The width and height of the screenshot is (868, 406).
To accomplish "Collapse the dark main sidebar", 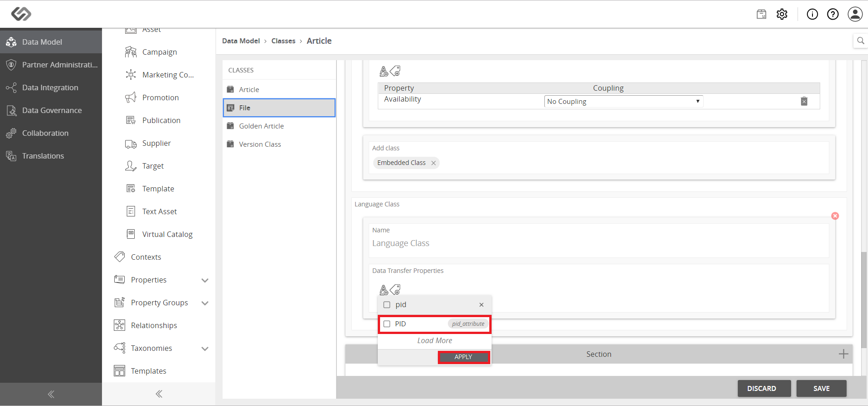I will coord(51,394).
